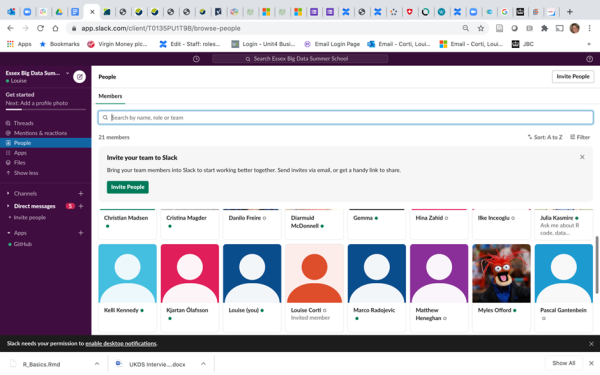Go to browser home icon

[55, 28]
